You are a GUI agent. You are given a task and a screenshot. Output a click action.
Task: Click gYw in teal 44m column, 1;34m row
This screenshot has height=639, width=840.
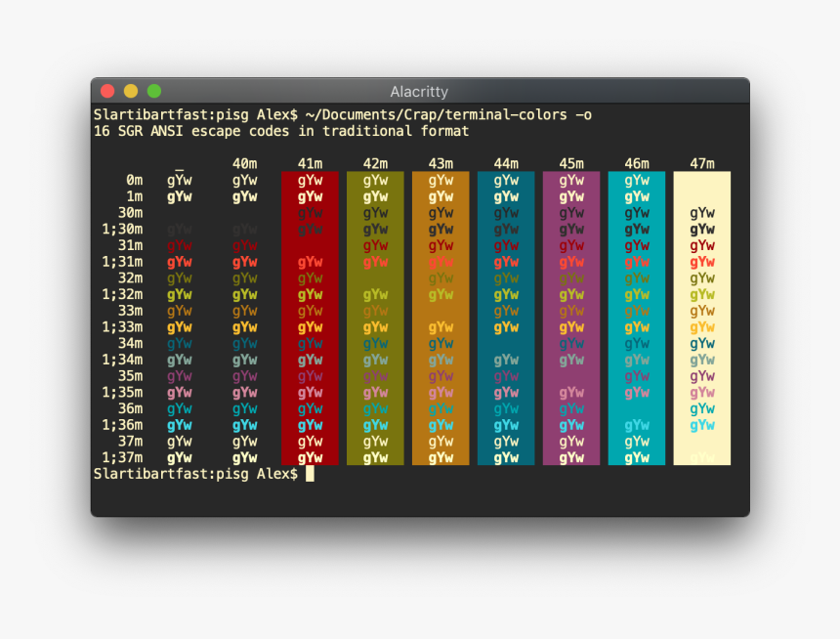[x=506, y=361]
